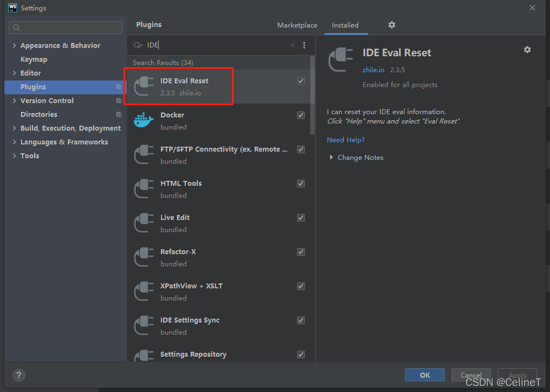Click the Cancel button
The image size is (550, 392).
tap(471, 375)
